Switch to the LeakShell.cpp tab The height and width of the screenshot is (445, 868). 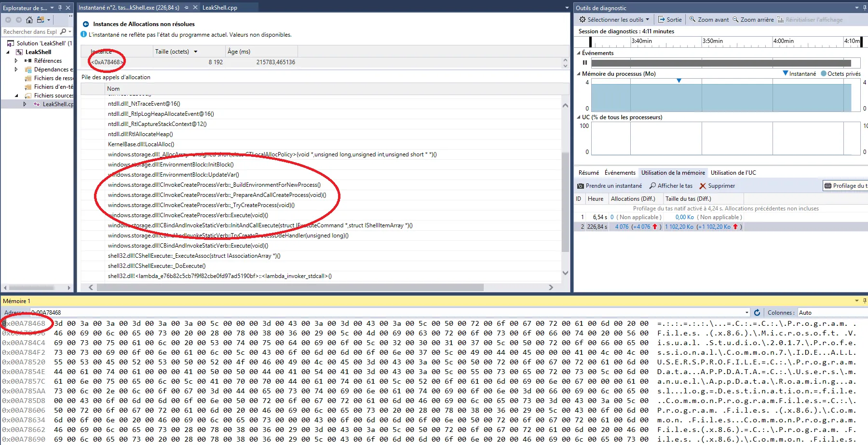tap(220, 8)
